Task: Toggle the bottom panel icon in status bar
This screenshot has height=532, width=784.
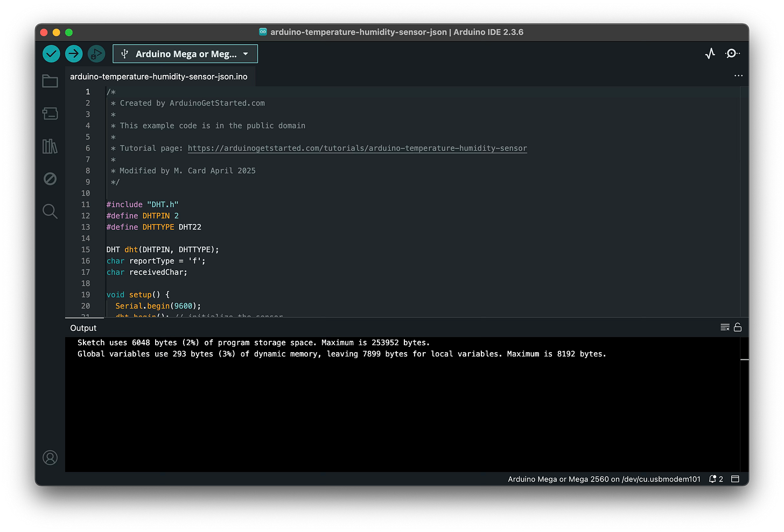Action: click(735, 479)
